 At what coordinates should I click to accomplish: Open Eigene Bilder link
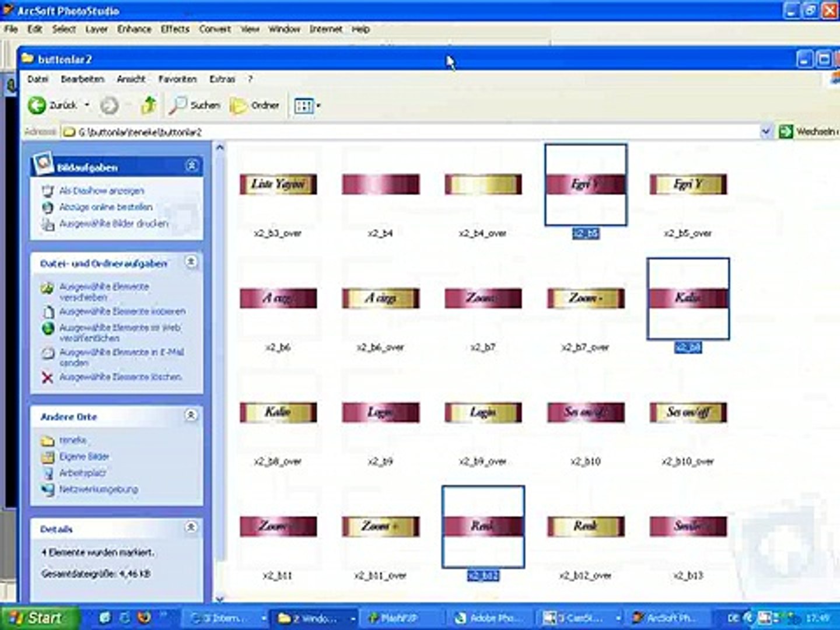click(x=83, y=457)
